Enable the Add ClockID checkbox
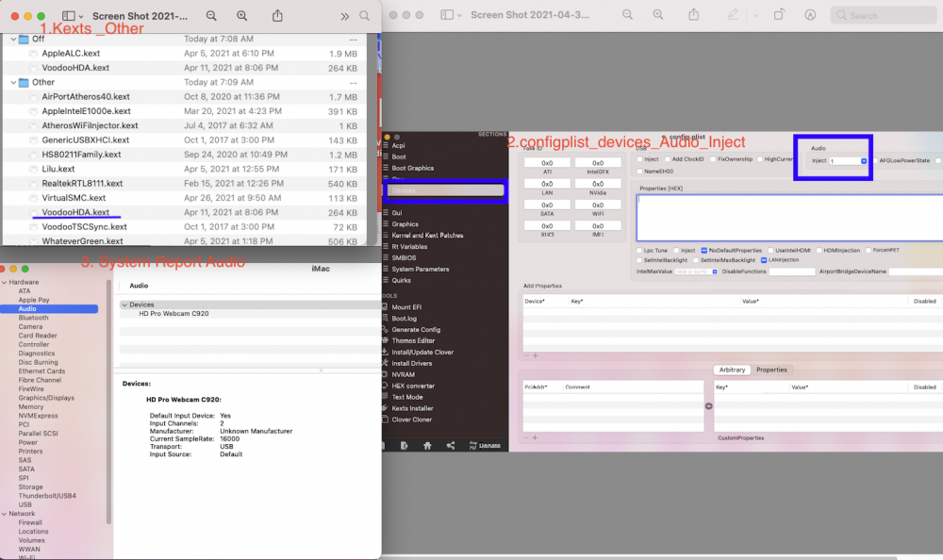Viewport: 943px width, 560px height. 668,159
